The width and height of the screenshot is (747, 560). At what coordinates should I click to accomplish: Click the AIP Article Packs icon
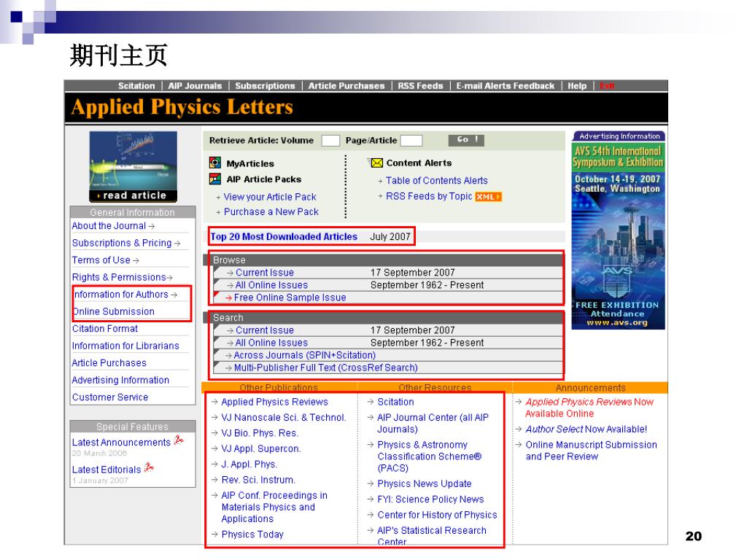click(215, 179)
